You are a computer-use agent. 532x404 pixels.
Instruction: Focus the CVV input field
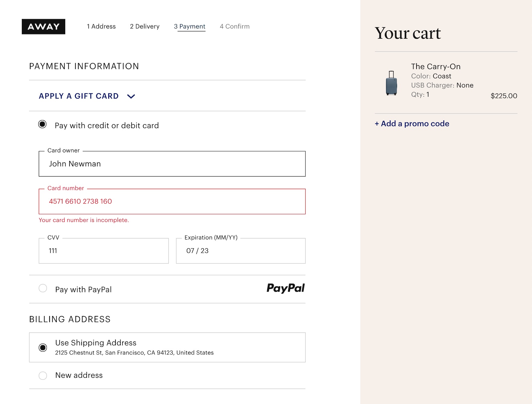click(104, 251)
